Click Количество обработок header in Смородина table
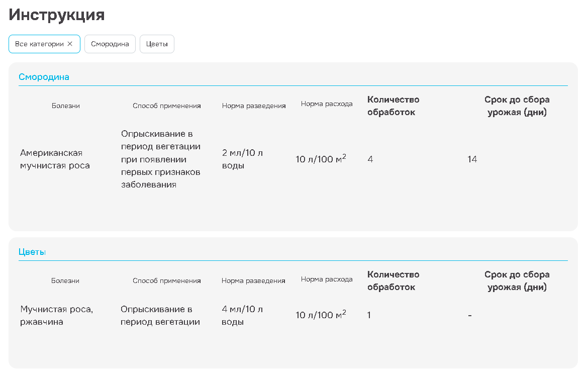Image resolution: width=588 pixels, height=376 pixels. (x=393, y=106)
